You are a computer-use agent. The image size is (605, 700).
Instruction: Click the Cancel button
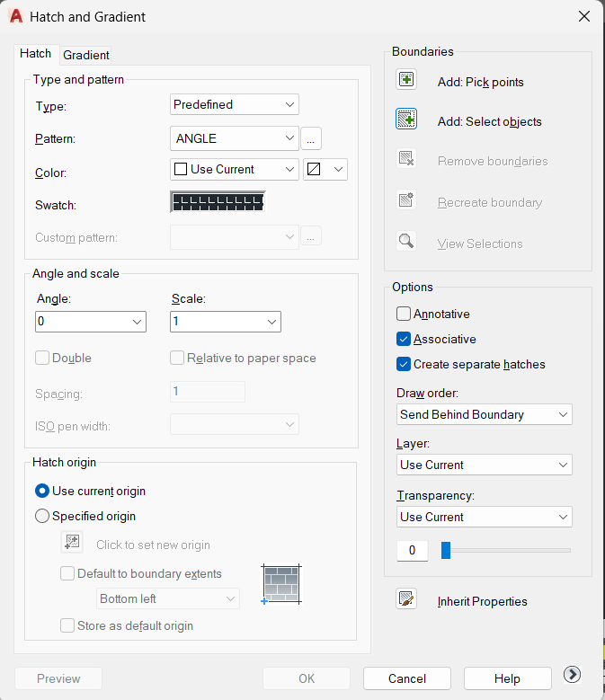[406, 678]
